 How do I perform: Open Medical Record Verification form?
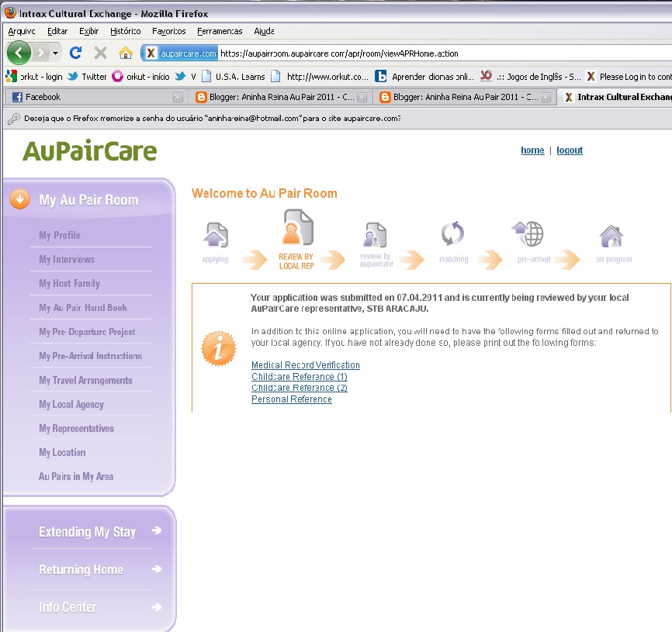pos(306,364)
